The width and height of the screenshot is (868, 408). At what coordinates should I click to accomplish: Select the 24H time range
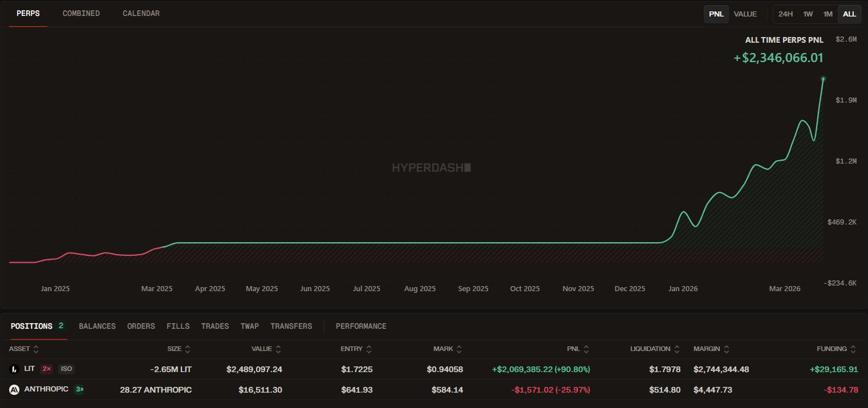785,14
